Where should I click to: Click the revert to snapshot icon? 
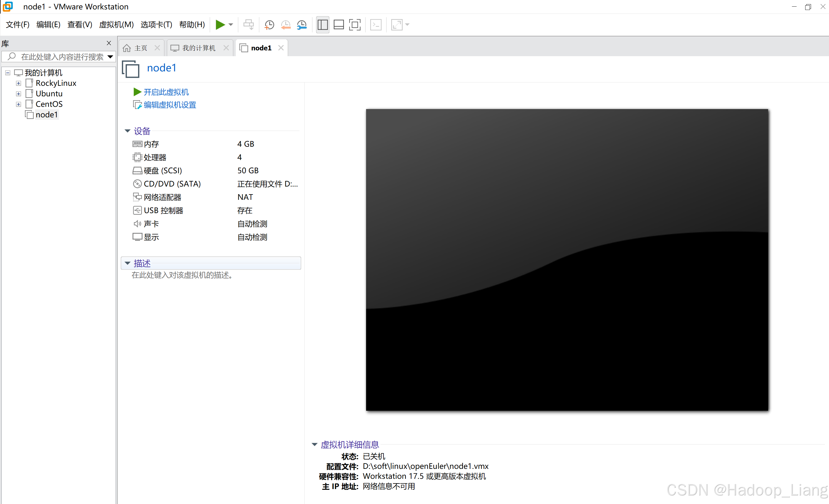[286, 25]
